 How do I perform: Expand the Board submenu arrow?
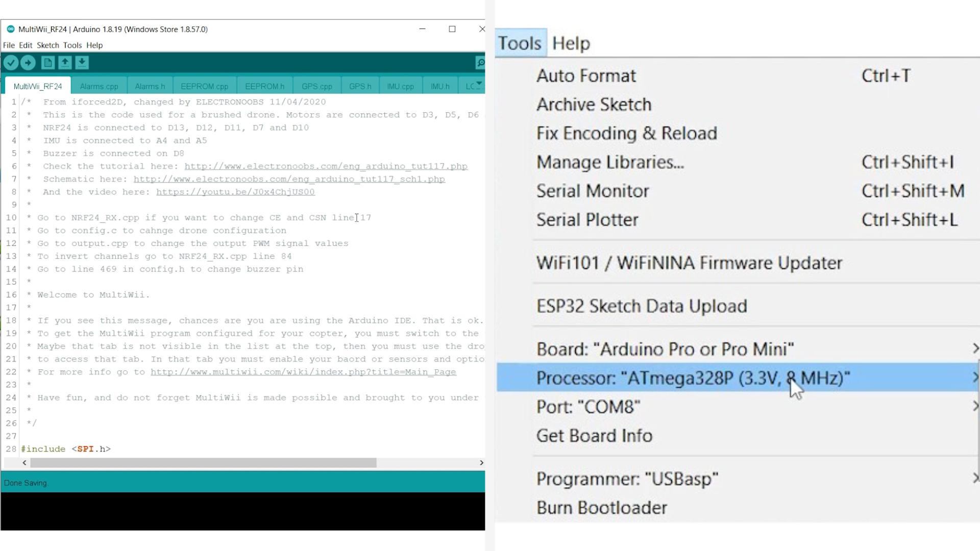point(976,348)
